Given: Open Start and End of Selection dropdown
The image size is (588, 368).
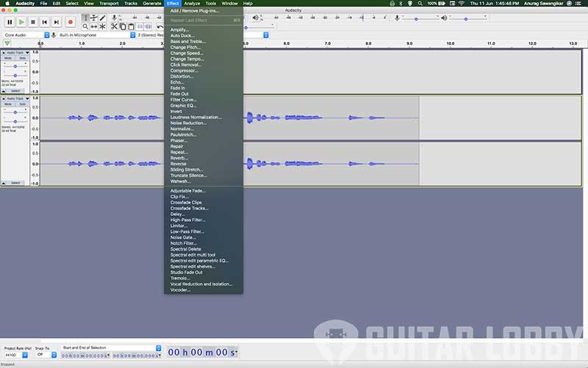Looking at the screenshot, I should (112, 347).
